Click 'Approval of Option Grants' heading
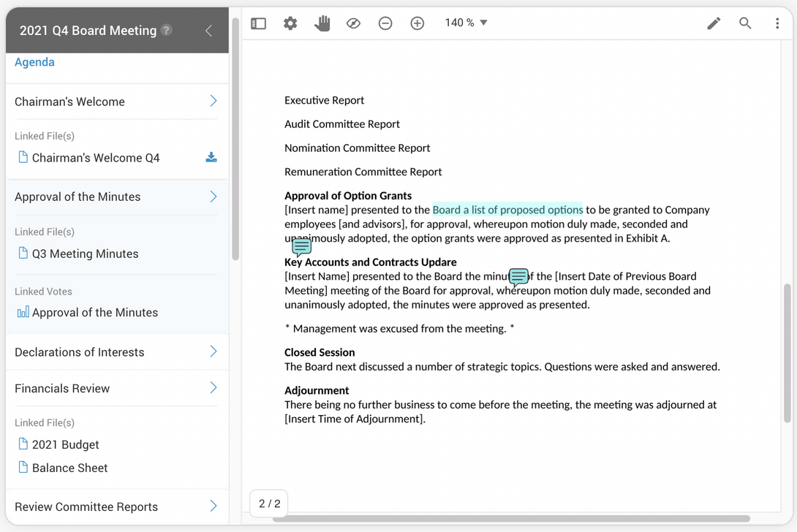This screenshot has height=532, width=797. 348,196
